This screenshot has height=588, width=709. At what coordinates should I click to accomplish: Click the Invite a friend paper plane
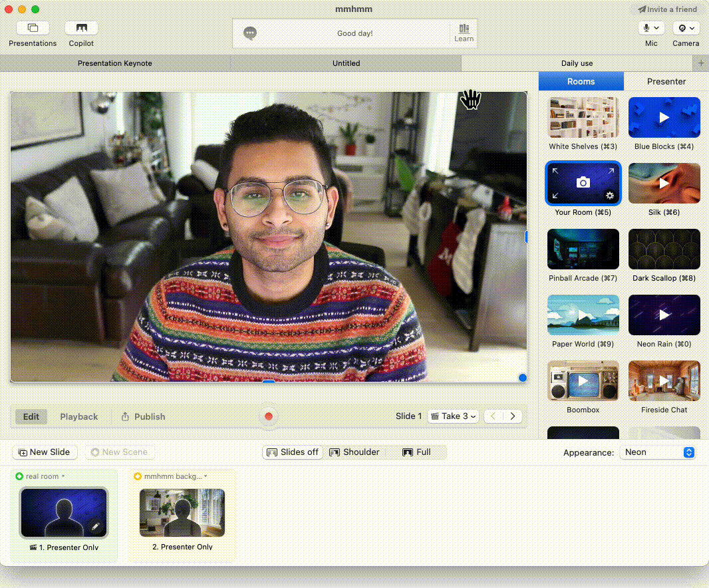tap(642, 9)
